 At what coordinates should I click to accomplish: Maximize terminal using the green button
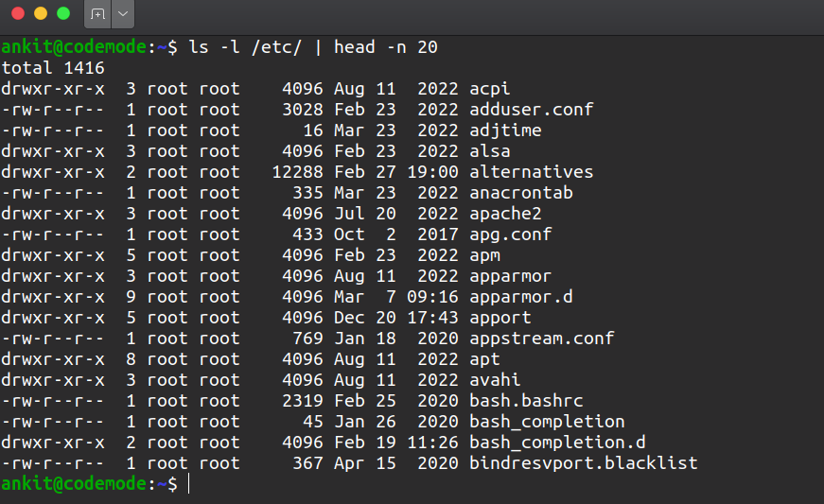point(63,13)
